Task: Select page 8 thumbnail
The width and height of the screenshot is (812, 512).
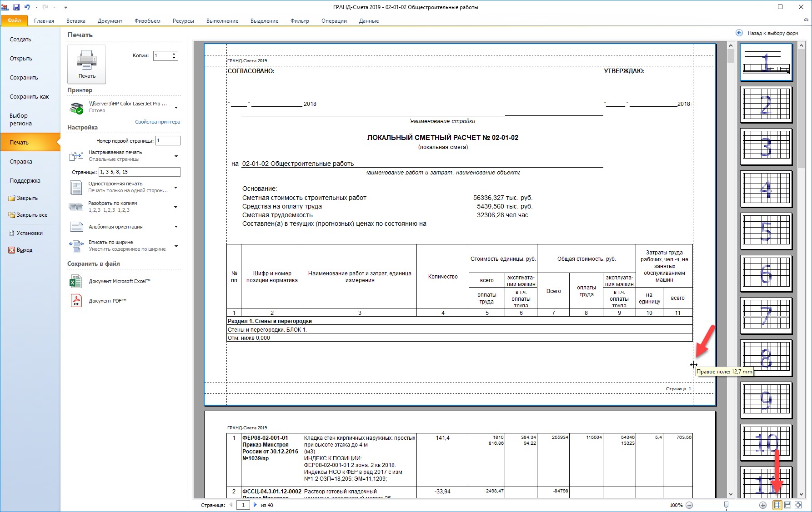Action: 766,358
